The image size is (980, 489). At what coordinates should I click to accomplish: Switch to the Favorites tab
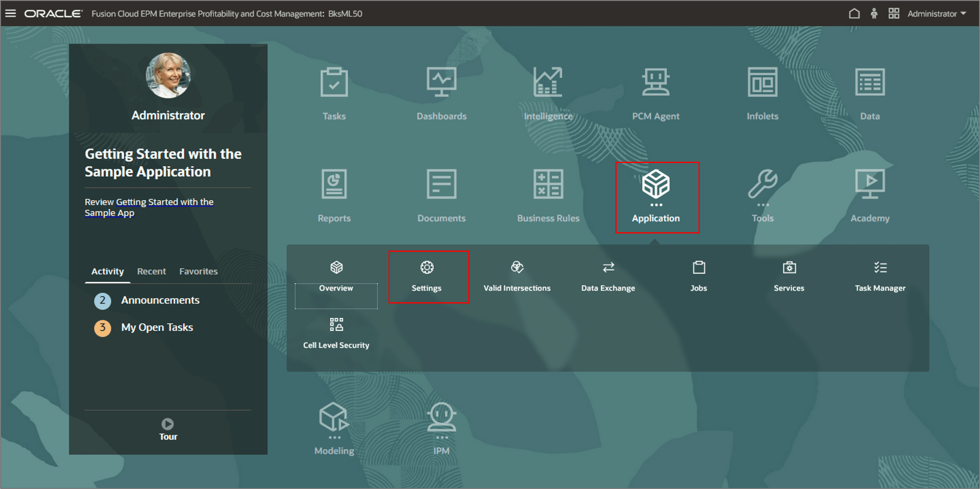(x=198, y=271)
